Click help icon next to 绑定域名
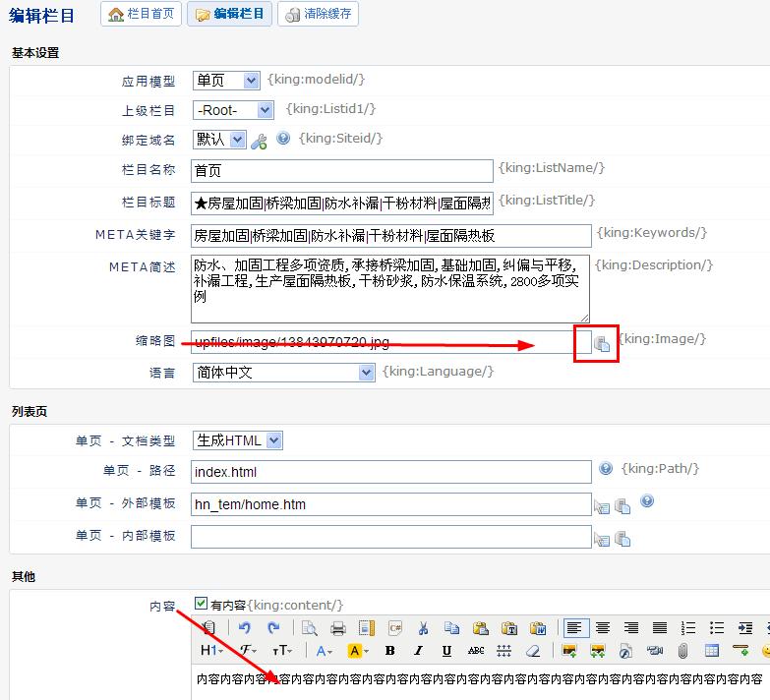Image resolution: width=770 pixels, height=700 pixels. (x=283, y=139)
